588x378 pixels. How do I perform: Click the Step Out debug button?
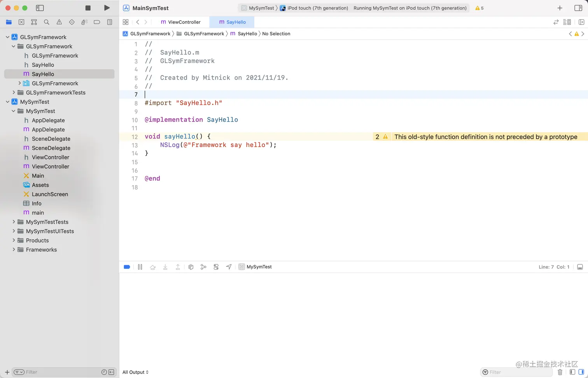(178, 267)
